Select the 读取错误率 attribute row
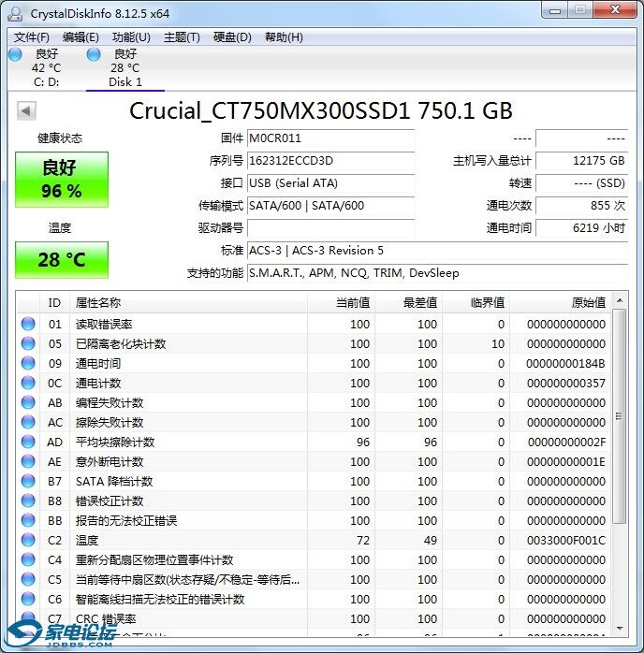The image size is (644, 653). coord(314,324)
